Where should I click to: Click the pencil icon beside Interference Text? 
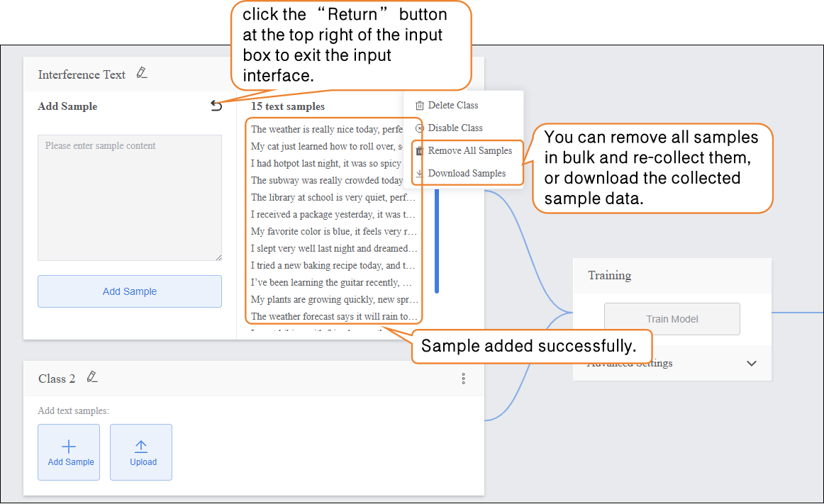click(142, 73)
